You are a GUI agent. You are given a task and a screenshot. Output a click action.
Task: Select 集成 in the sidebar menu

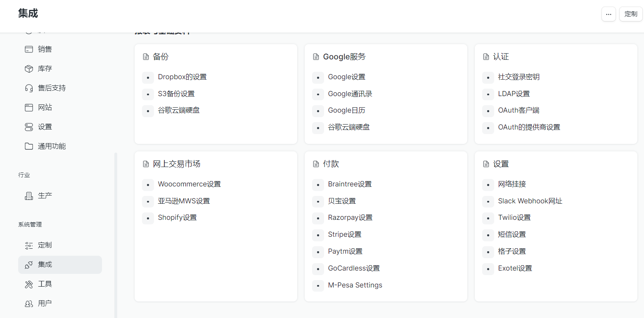(x=45, y=265)
